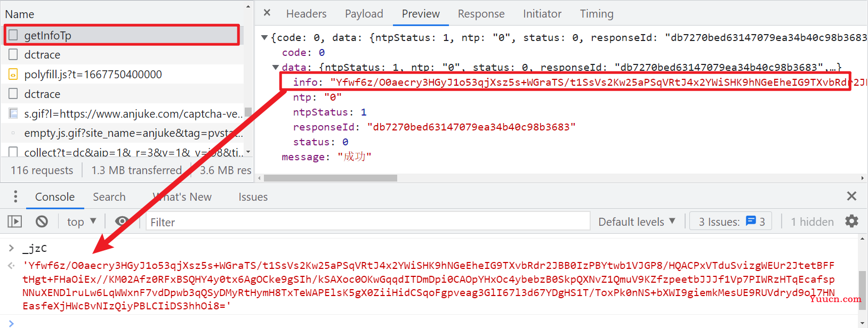Click the 1.3 MB transferred text
The width and height of the screenshot is (868, 328).
click(x=136, y=170)
